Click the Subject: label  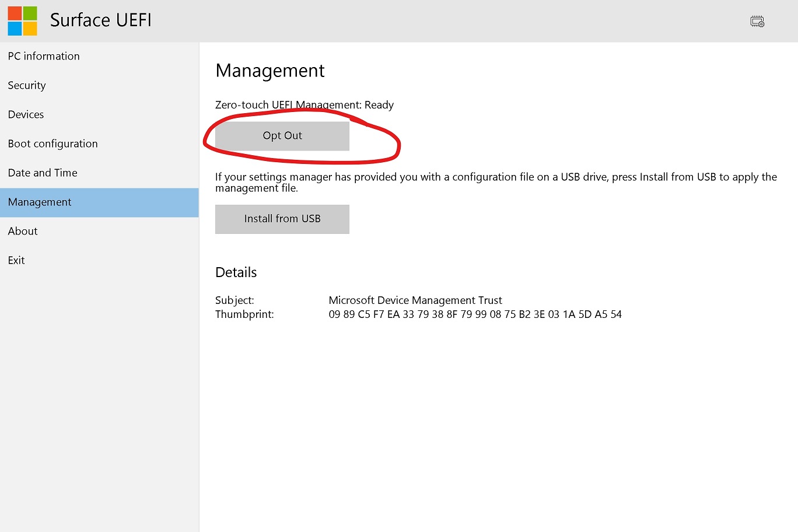(235, 300)
